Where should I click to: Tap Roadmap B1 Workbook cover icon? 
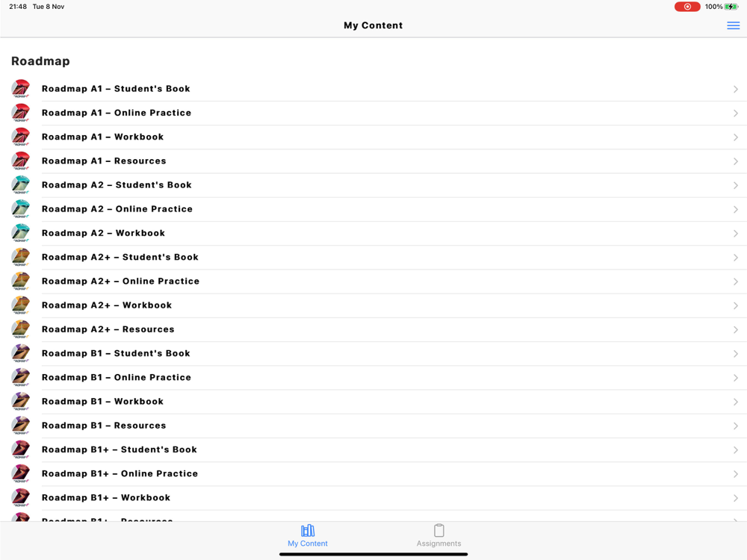pyautogui.click(x=20, y=402)
